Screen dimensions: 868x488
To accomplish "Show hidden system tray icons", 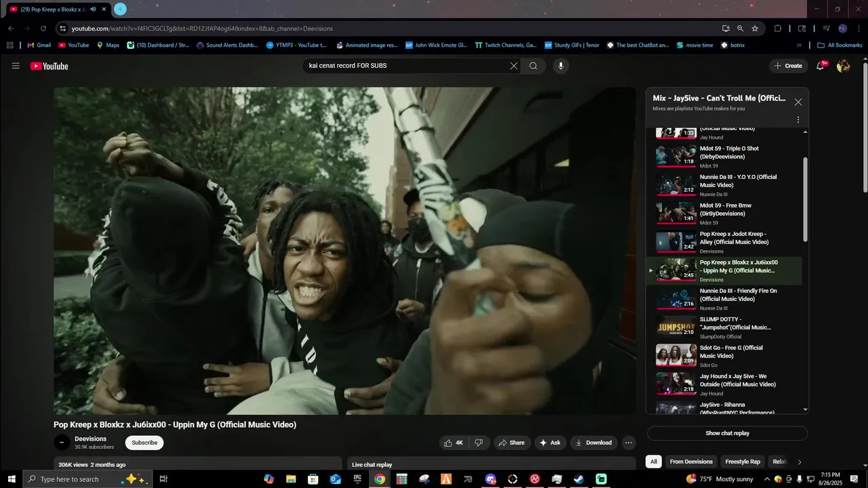I will (767, 479).
